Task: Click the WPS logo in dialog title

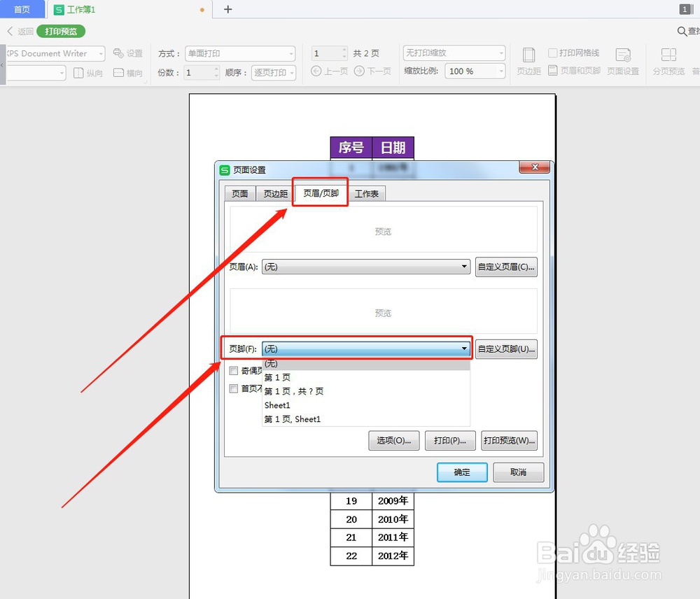Action: 225,170
